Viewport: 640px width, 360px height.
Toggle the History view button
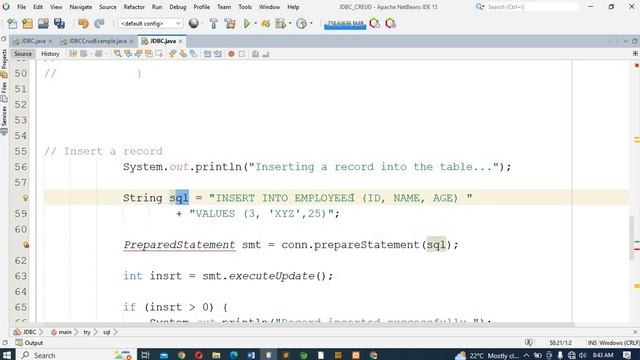[50, 54]
